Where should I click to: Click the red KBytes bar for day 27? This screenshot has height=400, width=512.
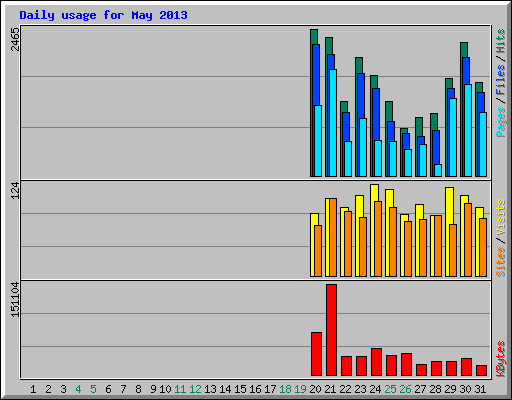click(x=421, y=370)
